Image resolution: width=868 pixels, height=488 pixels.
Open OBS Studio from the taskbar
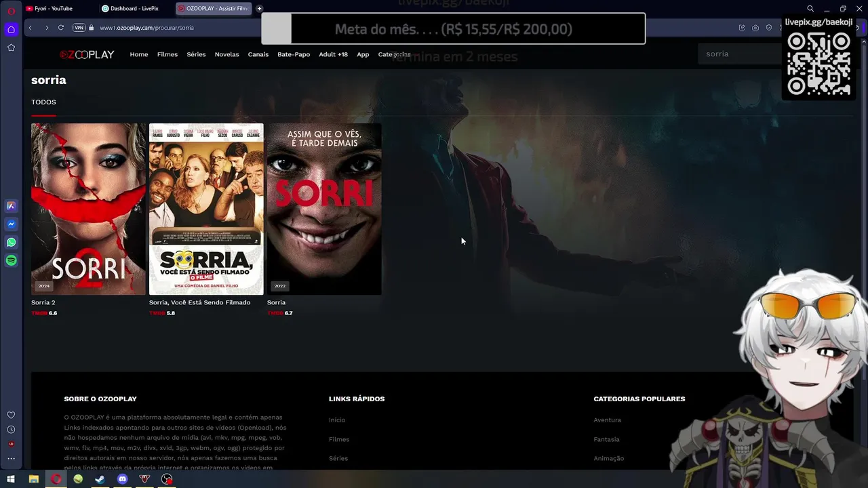167,479
